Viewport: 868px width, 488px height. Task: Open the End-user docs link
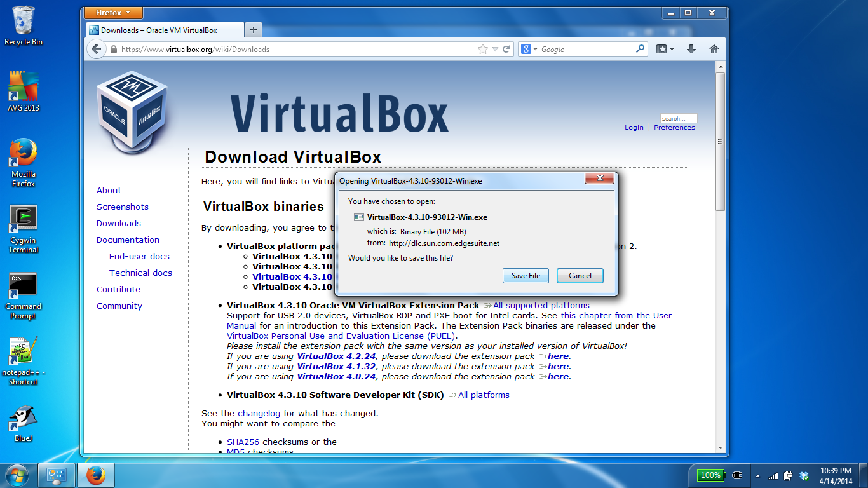[x=139, y=256]
